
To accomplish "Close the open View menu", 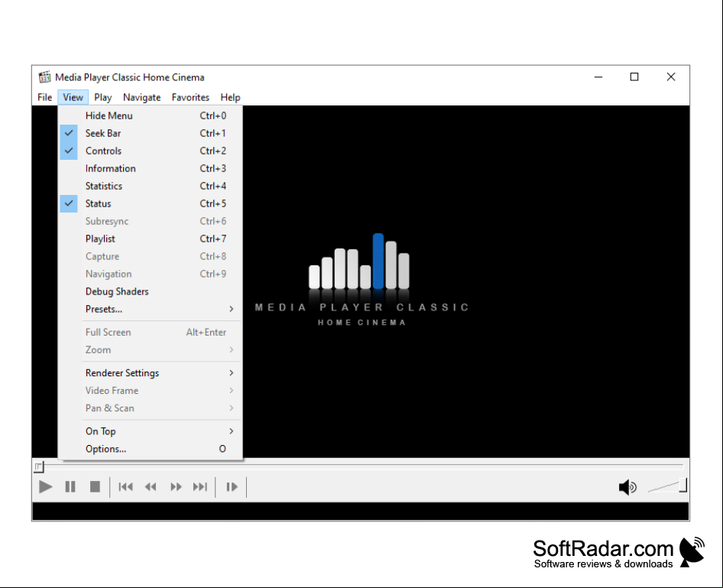I will coord(73,97).
